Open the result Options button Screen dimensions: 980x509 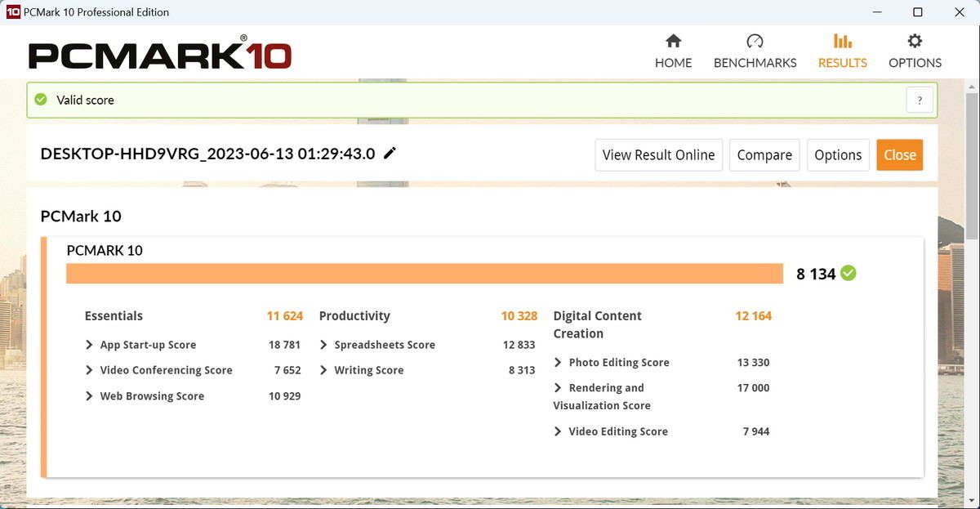[x=838, y=154]
